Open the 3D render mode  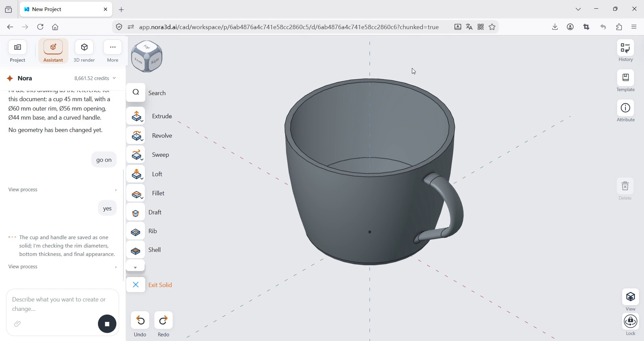[x=84, y=51]
